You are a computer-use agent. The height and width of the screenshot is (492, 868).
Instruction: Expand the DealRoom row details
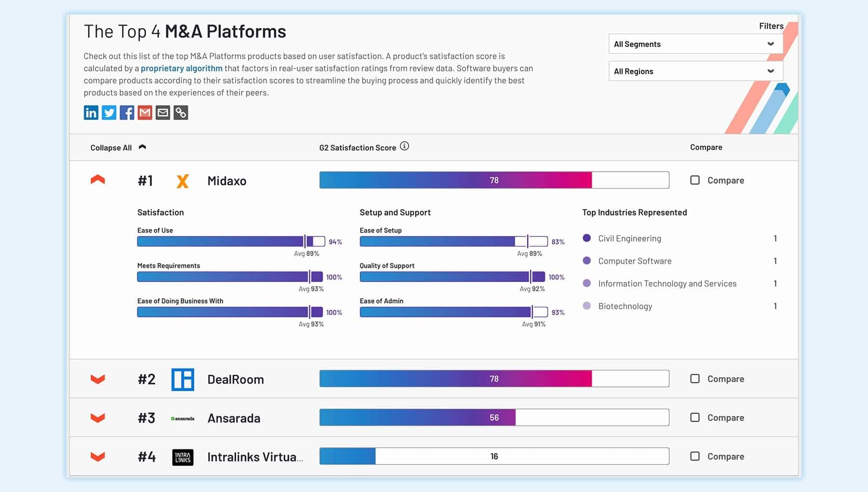coord(98,379)
